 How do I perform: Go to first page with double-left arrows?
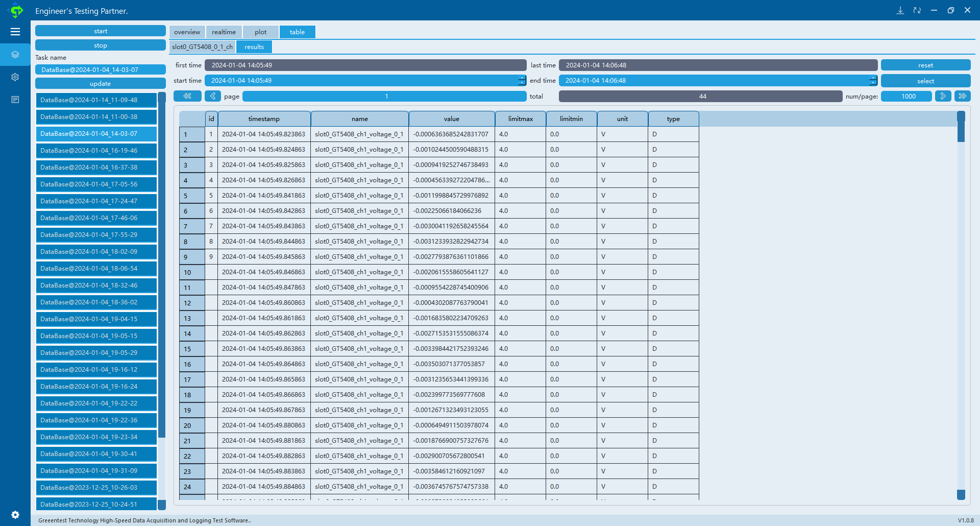click(x=187, y=96)
